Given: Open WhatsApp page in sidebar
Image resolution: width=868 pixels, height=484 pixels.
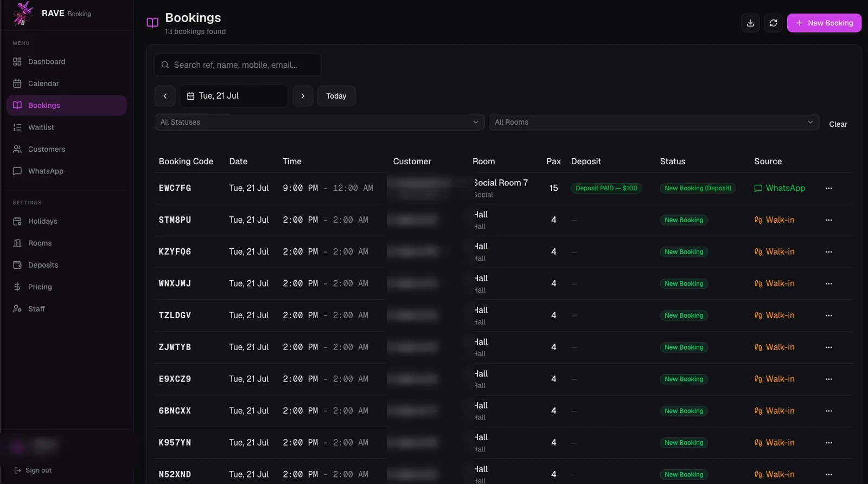Looking at the screenshot, I should [x=66, y=171].
